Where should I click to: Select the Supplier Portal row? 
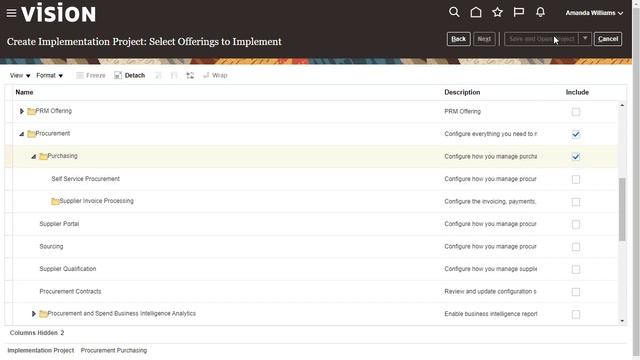click(311, 224)
